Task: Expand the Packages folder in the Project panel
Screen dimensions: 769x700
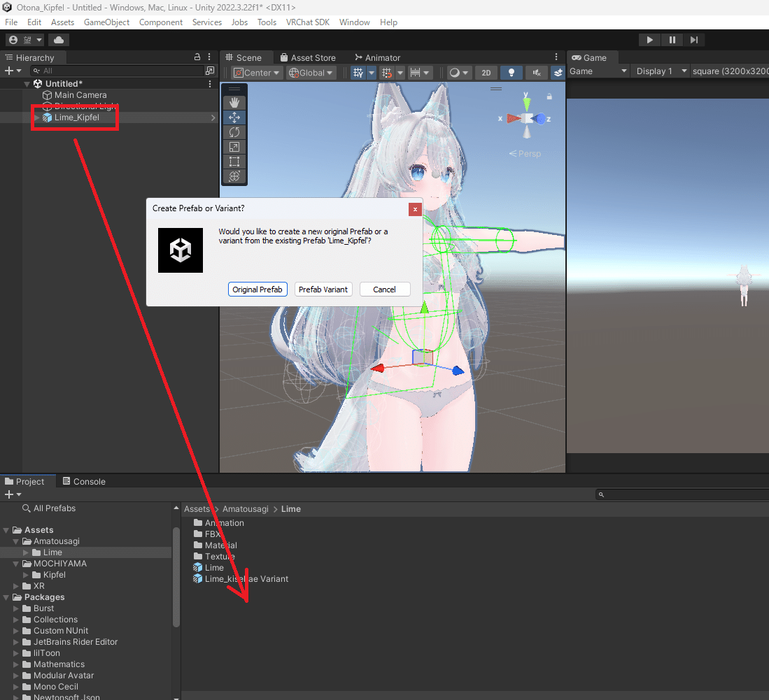Action: 6,597
